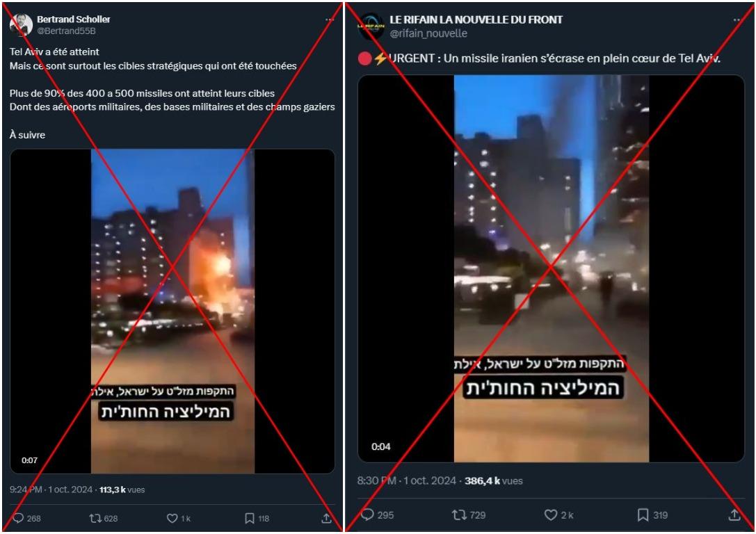Share Bertrand Scholler's tweet
756x534 pixels.
coord(326,518)
